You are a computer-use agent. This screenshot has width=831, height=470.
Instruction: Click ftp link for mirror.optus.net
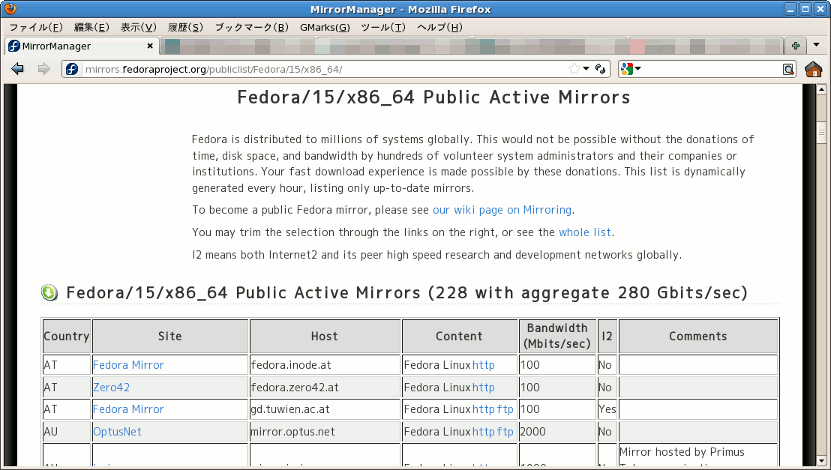click(505, 432)
